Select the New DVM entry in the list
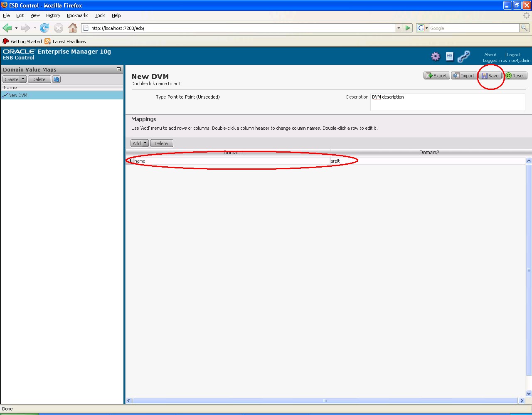This screenshot has height=415, width=532. 17,95
